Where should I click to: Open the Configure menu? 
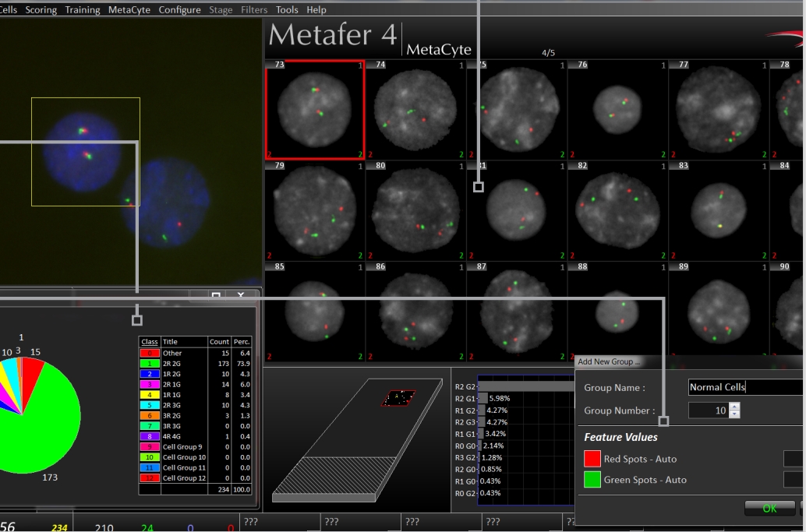tap(179, 10)
